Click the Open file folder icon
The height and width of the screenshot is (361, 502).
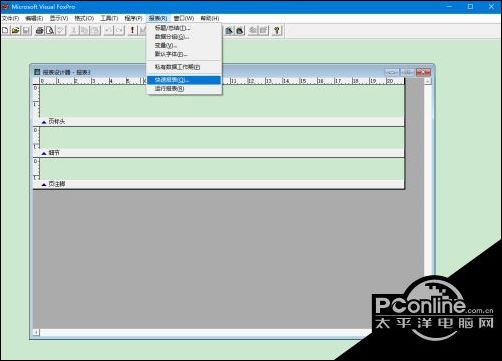[15, 30]
